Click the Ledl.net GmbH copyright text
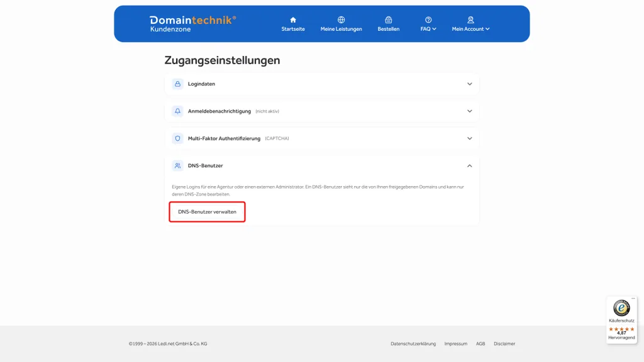644x362 pixels. coord(167,344)
